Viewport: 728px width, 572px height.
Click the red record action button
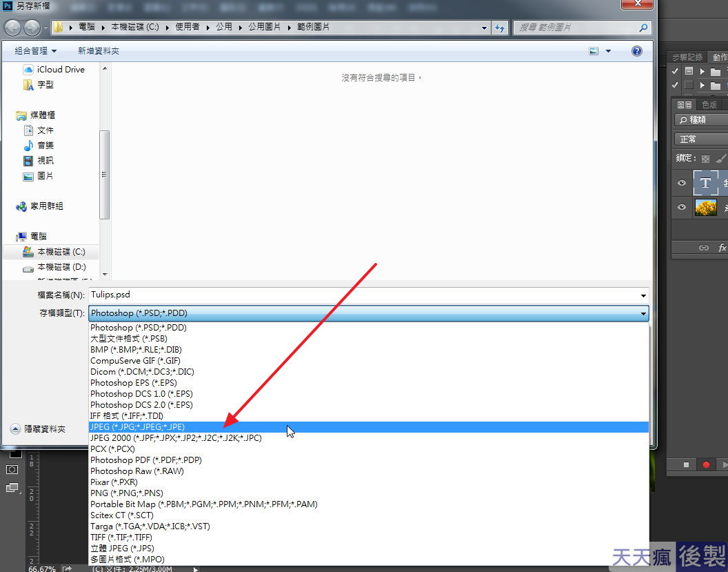point(706,464)
